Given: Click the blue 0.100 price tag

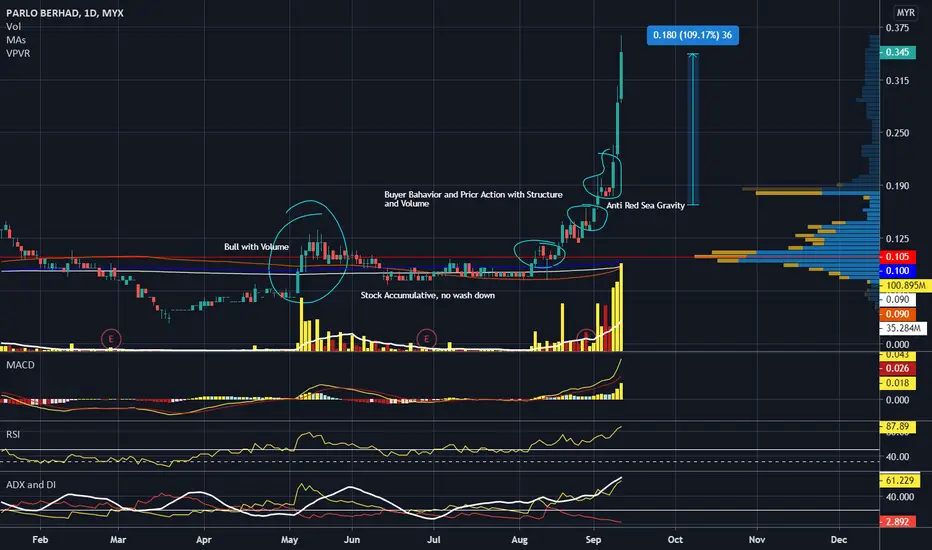Looking at the screenshot, I should coord(898,271).
